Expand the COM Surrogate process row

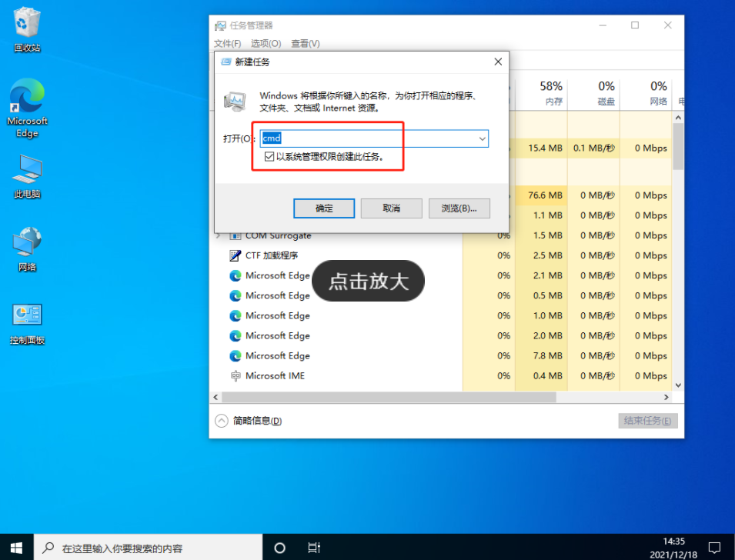pos(219,235)
